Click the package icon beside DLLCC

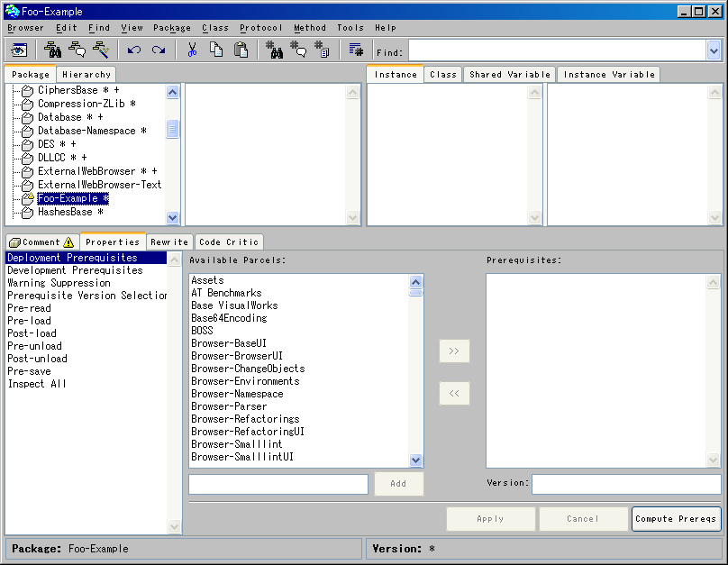(x=27, y=158)
